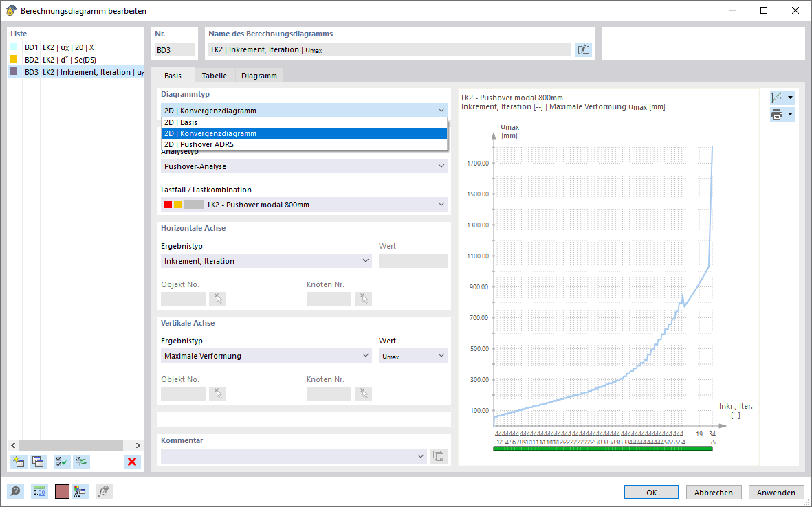Click the comment library icon beside Kommentar
The image size is (812, 507).
pyautogui.click(x=439, y=456)
